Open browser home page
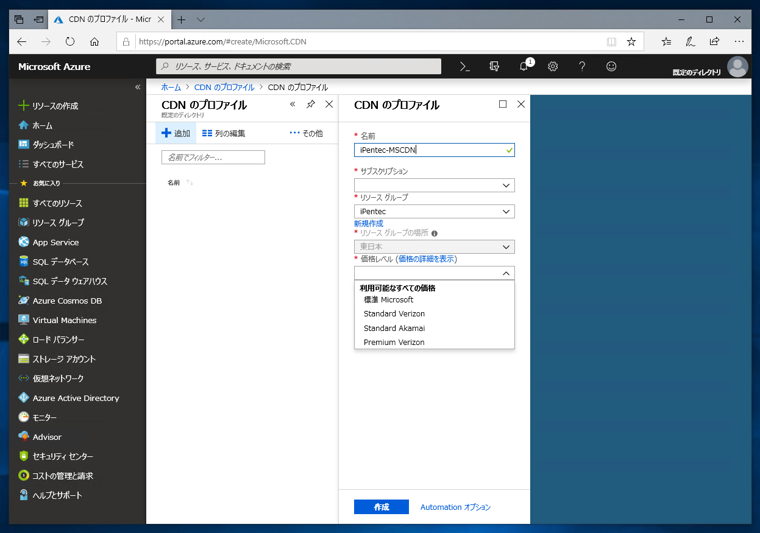This screenshot has width=760, height=533. pyautogui.click(x=95, y=42)
